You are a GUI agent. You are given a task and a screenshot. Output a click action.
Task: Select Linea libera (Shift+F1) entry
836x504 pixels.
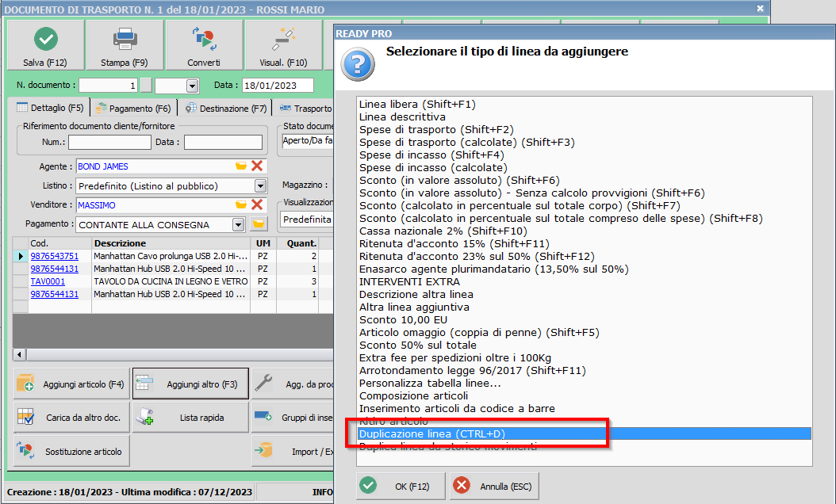coord(417,105)
